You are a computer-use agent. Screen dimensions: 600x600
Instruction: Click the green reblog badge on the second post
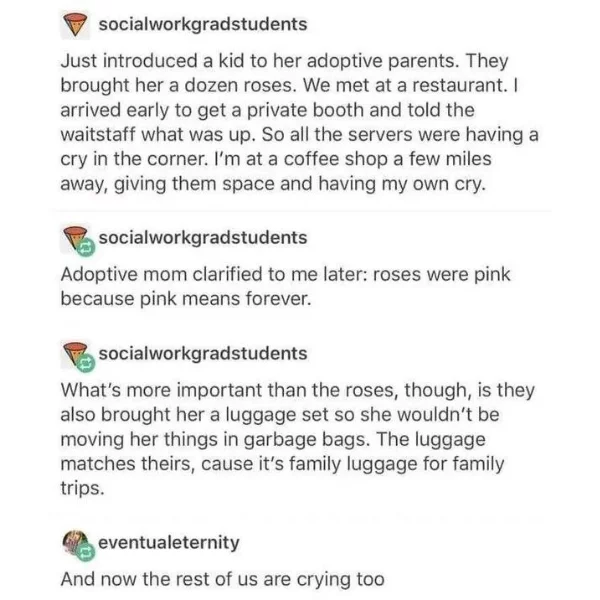86,248
